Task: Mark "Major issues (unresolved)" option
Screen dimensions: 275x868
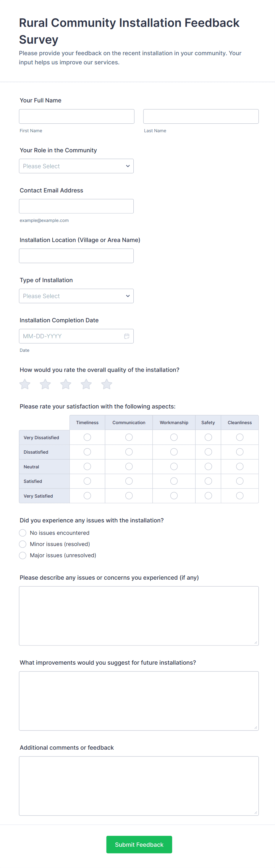Action: tap(22, 555)
